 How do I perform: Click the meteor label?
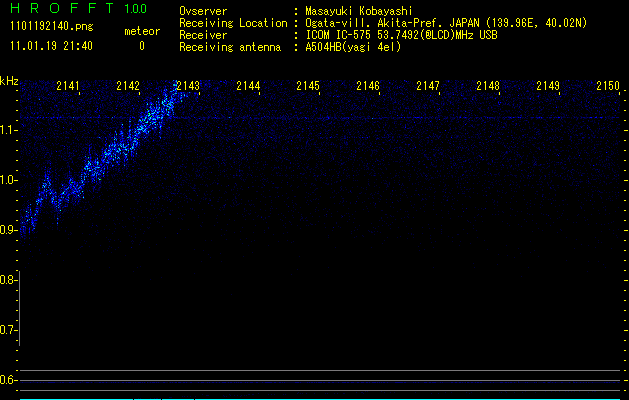[x=142, y=31]
